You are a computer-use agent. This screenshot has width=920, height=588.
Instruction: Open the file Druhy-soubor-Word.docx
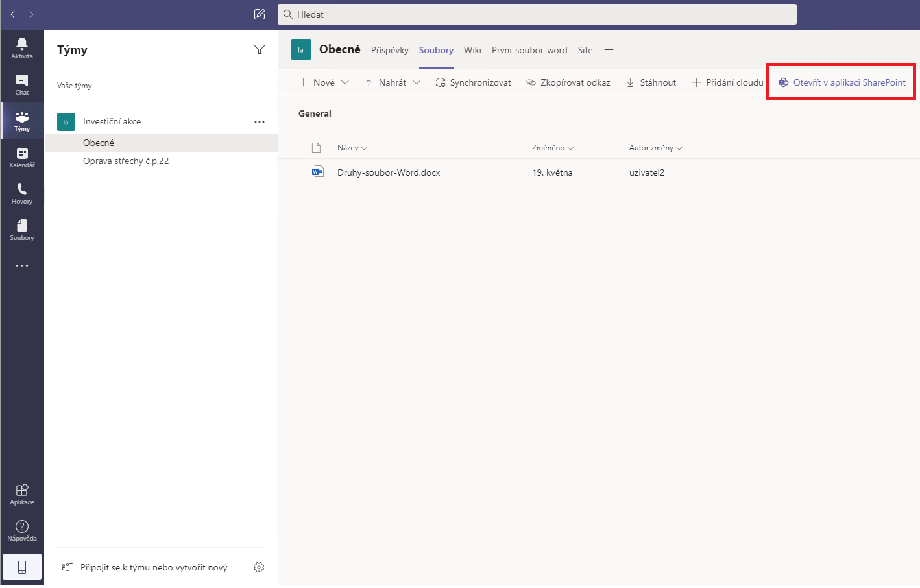pyautogui.click(x=389, y=172)
